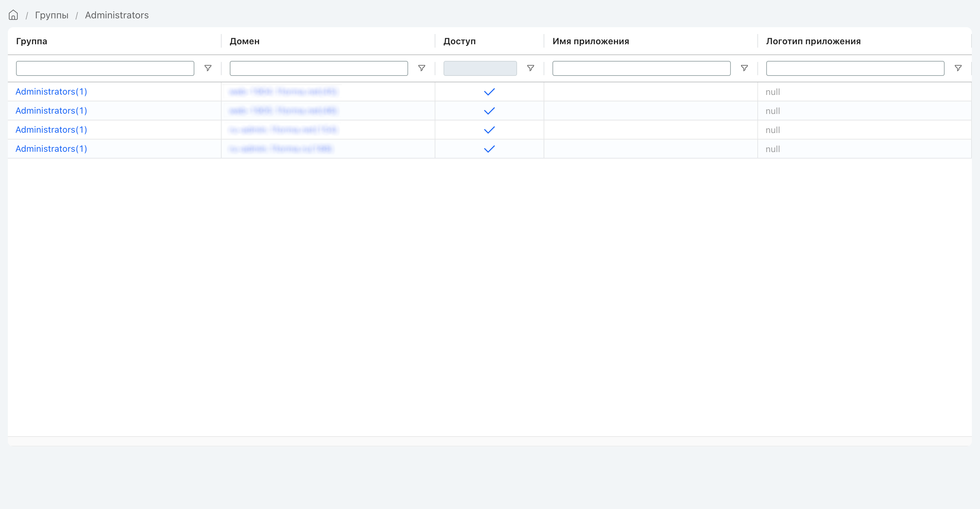
Task: Open filter options for Логотип приложения column
Action: tap(958, 68)
